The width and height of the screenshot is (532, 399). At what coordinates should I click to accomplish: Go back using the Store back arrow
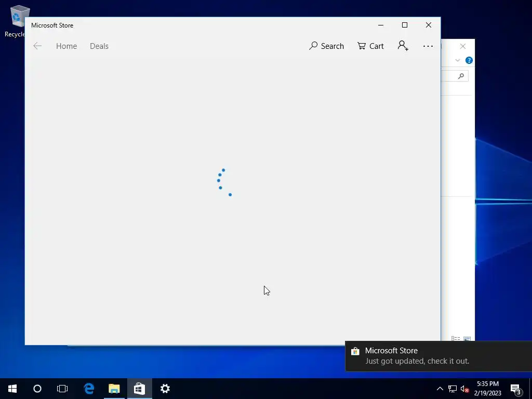pyautogui.click(x=37, y=46)
